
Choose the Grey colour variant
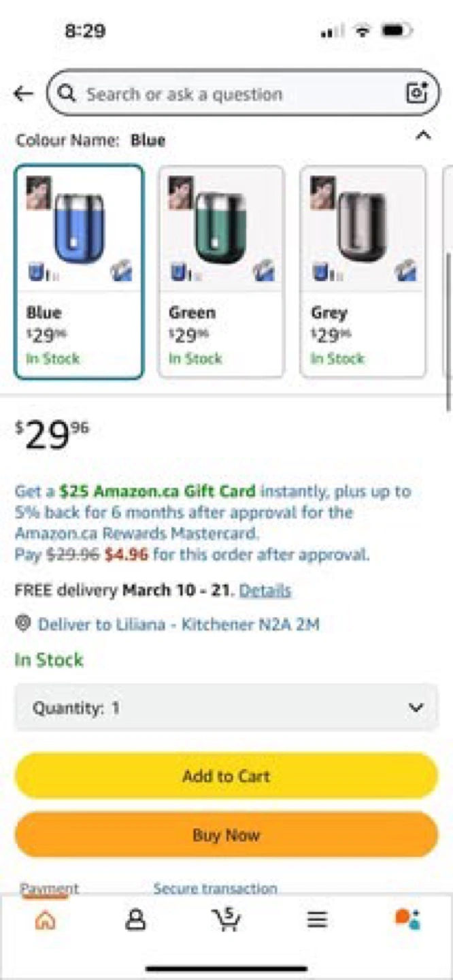coord(363,272)
